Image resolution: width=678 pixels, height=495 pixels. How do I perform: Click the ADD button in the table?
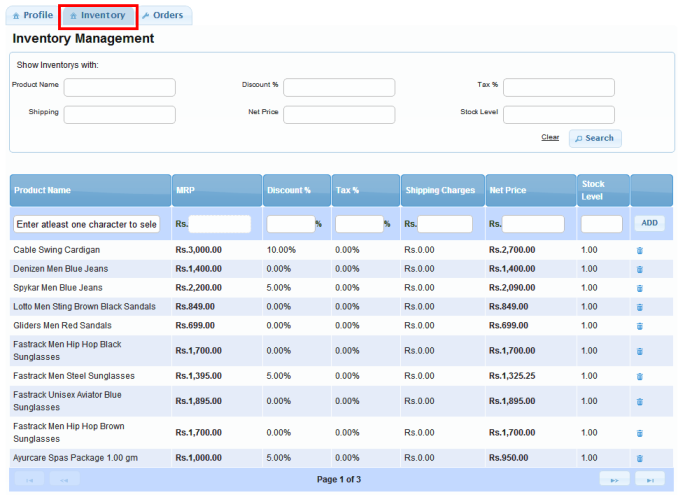[x=649, y=223]
